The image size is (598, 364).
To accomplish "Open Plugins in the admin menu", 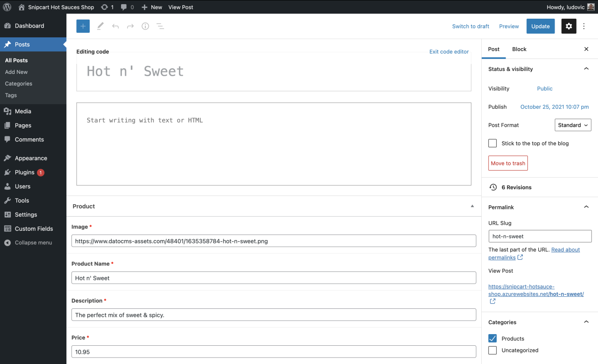I will (24, 172).
